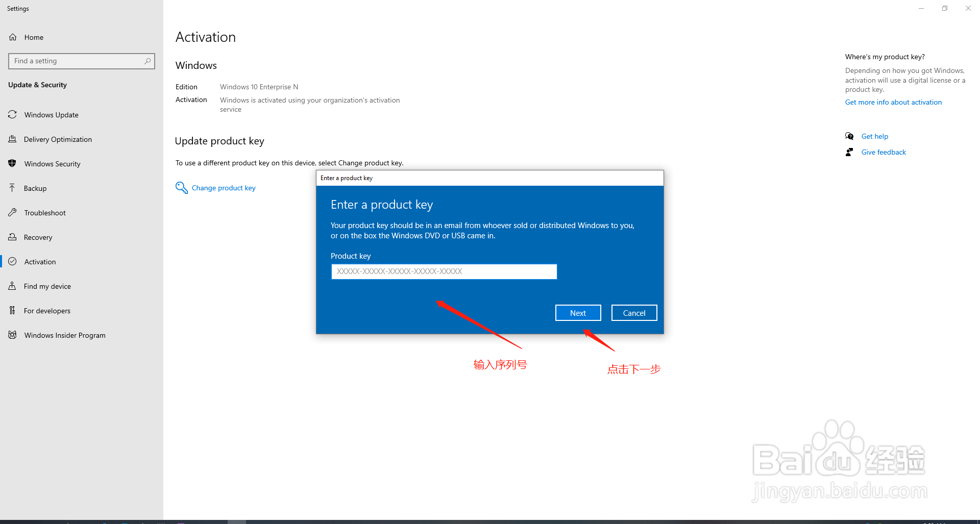This screenshot has width=980, height=524.
Task: Click the For developers tools icon
Action: coord(12,311)
